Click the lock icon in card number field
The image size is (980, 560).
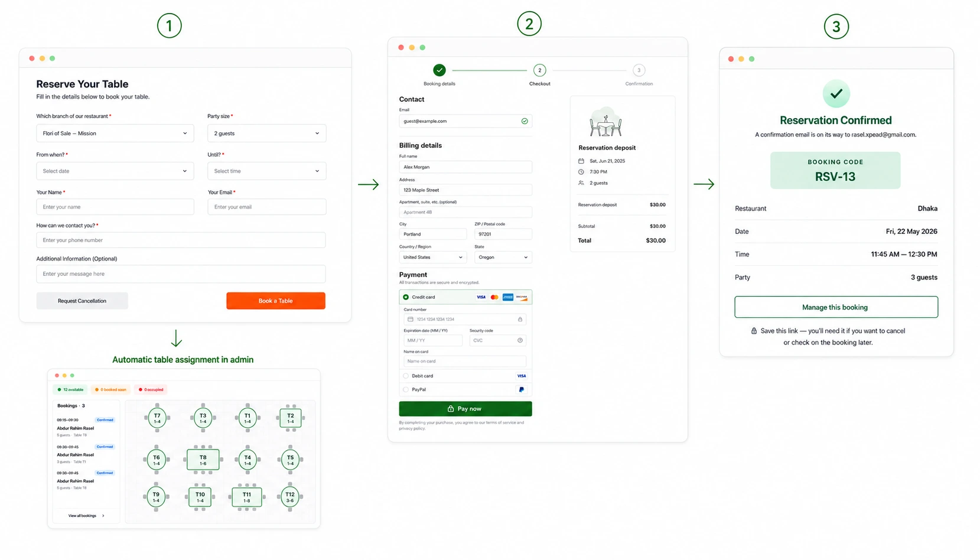[x=520, y=320]
